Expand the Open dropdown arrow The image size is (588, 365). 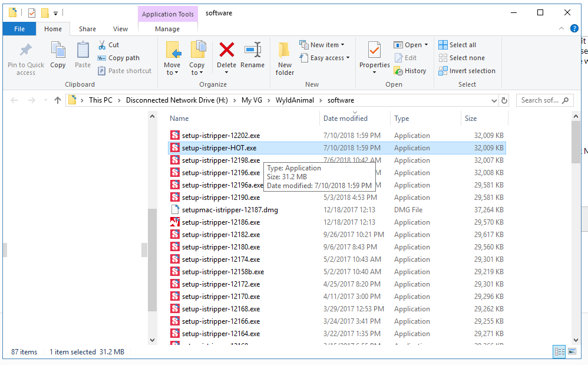click(426, 45)
